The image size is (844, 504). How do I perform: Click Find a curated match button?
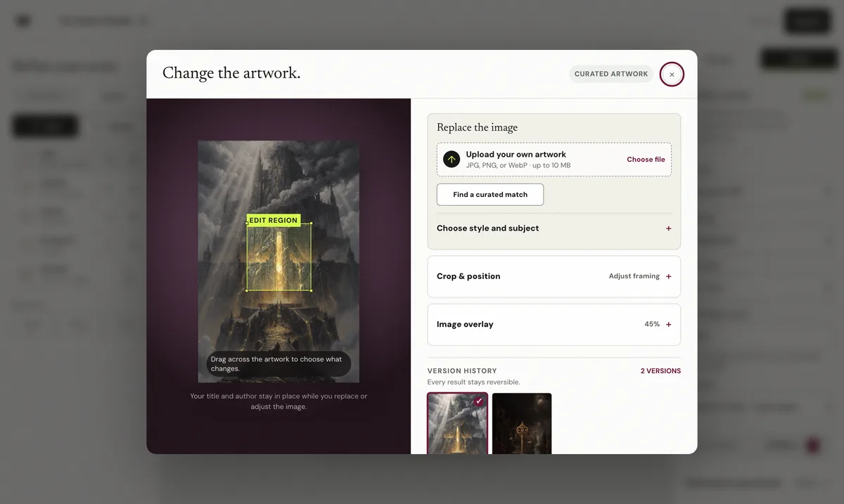click(x=490, y=195)
